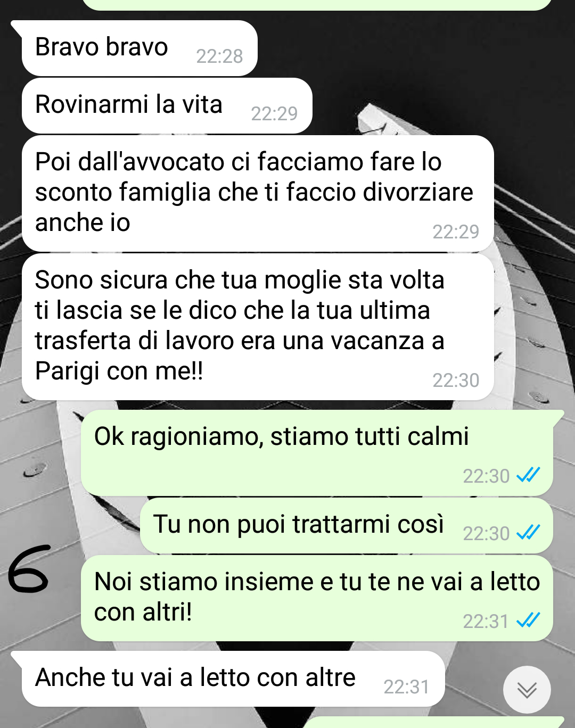Tap the message mentioning 'vacanza a Parigi con me'
This screenshot has width=575, height=728.
(258, 327)
